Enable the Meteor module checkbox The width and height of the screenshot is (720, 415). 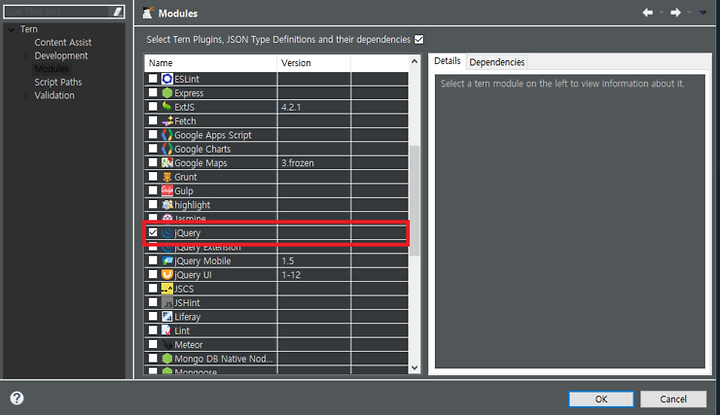tap(153, 344)
